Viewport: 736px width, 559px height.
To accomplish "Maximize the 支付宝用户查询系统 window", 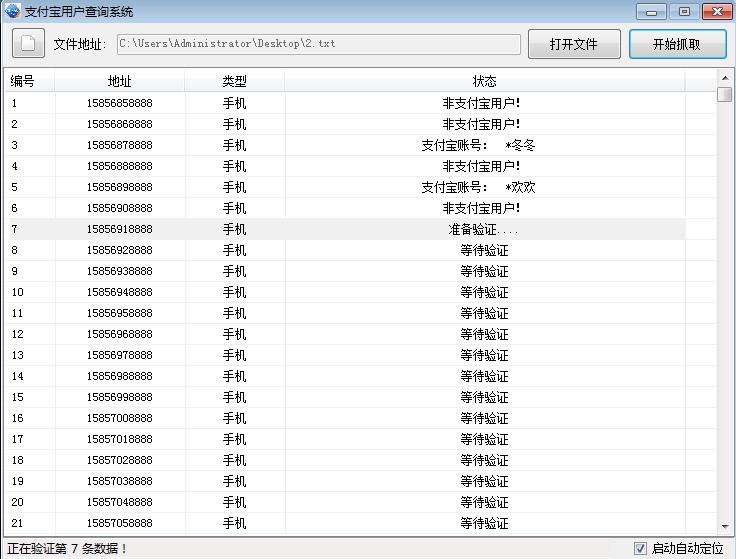I will point(684,12).
